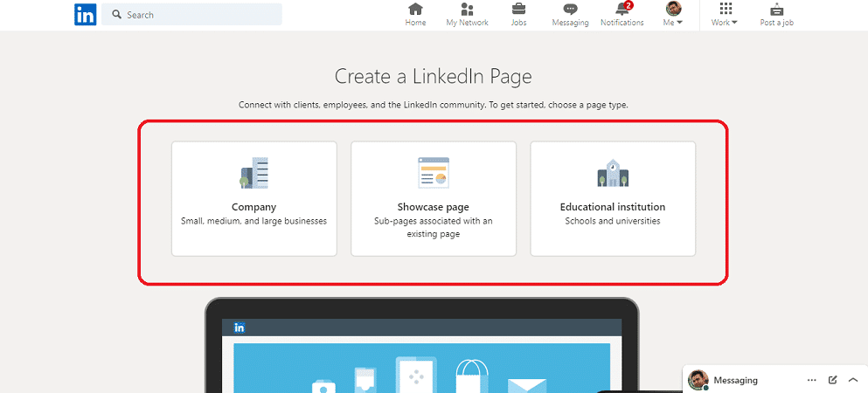Compose a new message in Messaging panel
The height and width of the screenshot is (393, 868).
click(x=832, y=380)
